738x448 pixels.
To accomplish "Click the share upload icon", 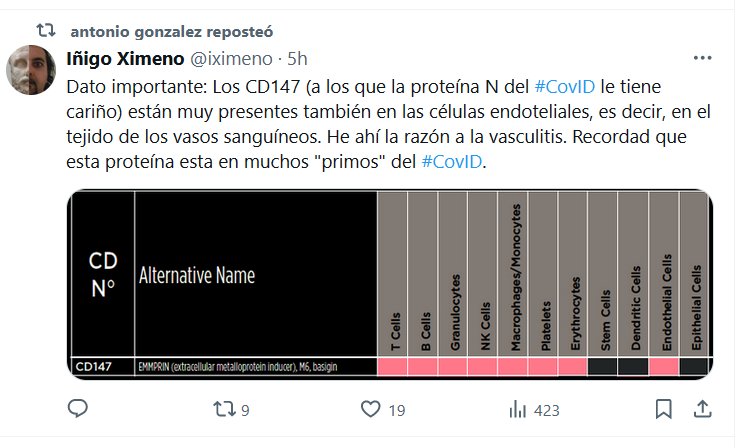I will click(x=703, y=409).
